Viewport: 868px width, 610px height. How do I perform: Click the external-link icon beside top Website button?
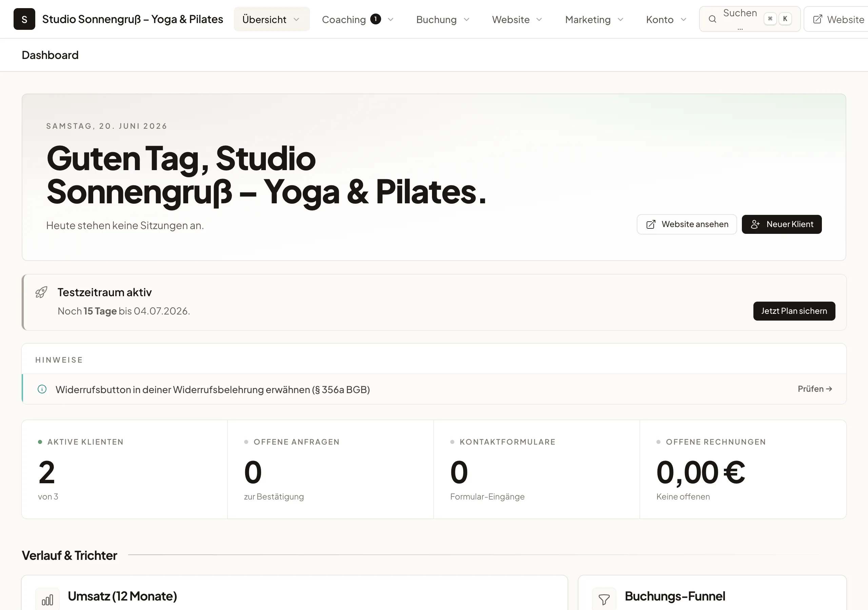(817, 19)
